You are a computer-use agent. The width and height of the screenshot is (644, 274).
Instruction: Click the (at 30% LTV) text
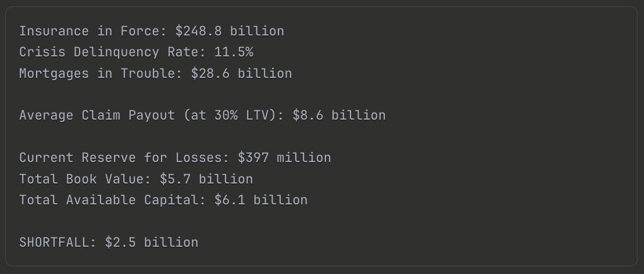[234, 116]
